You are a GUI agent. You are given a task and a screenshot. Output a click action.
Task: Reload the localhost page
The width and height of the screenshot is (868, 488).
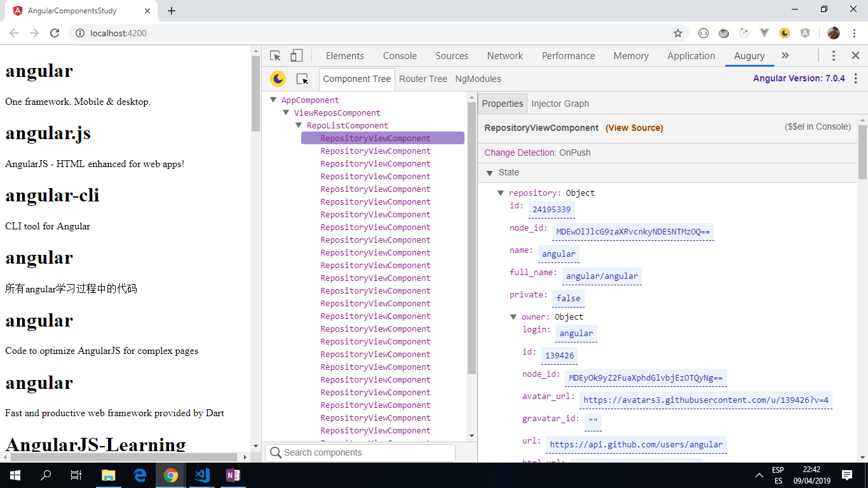[x=55, y=33]
